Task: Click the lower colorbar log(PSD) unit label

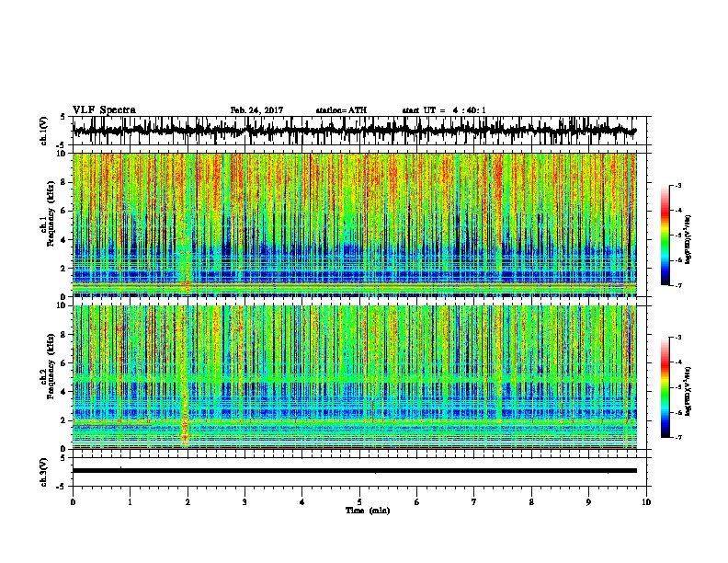Action: pos(688,391)
